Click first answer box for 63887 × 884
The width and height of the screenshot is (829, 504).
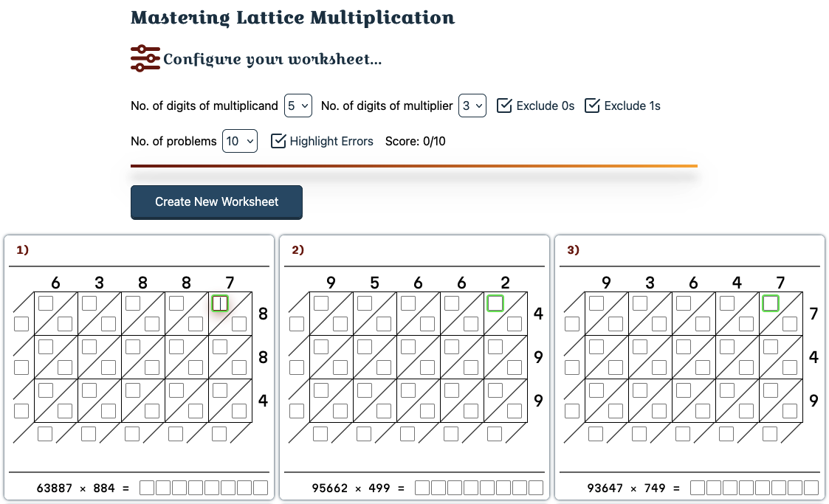147,488
